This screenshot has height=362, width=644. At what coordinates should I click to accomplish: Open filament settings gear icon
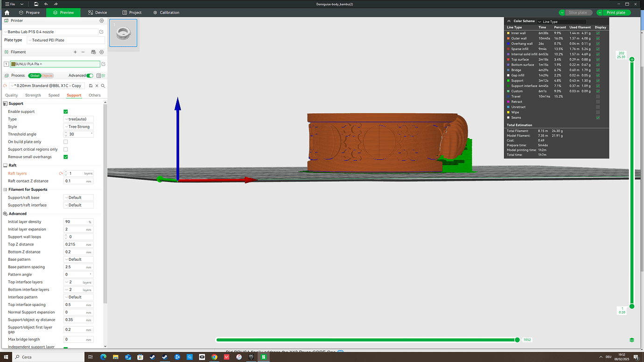click(102, 52)
